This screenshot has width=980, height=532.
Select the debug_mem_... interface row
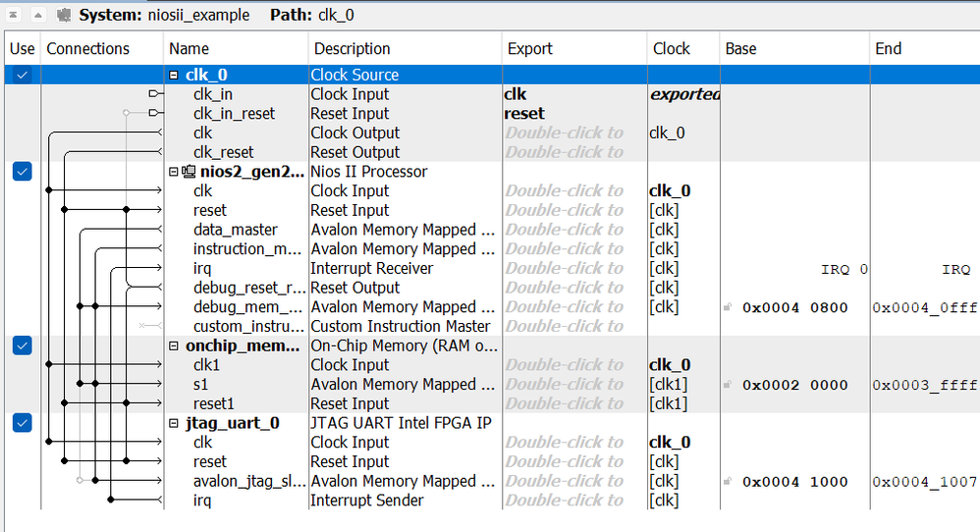247,307
